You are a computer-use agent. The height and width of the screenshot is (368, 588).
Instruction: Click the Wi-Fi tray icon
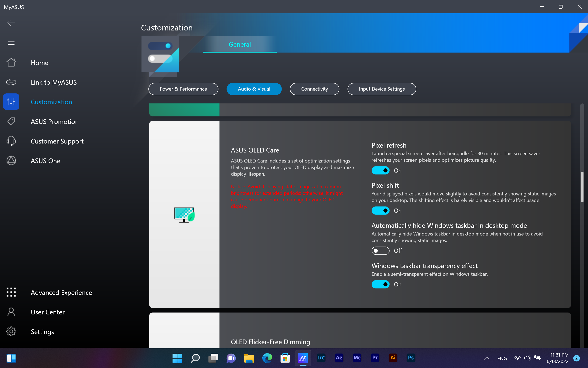tap(518, 358)
